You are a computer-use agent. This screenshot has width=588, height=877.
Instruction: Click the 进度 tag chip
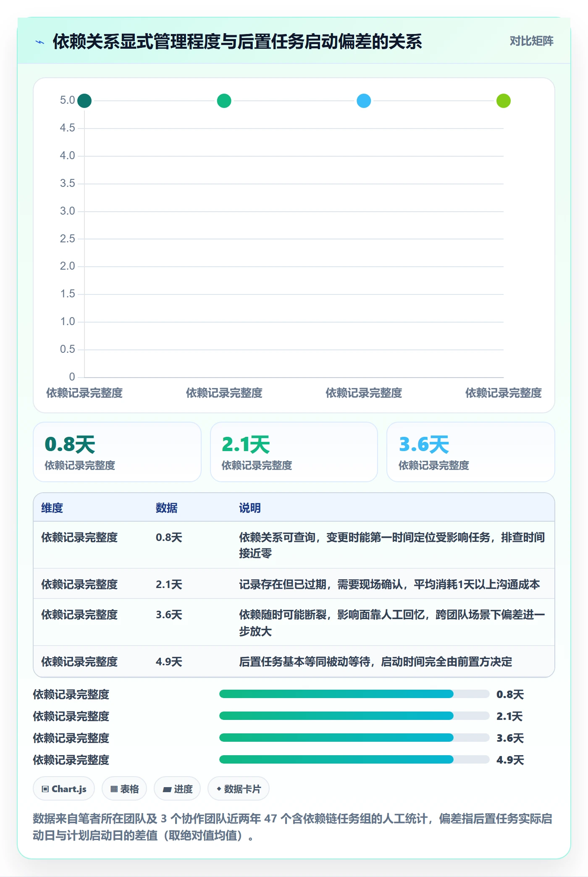click(x=177, y=789)
